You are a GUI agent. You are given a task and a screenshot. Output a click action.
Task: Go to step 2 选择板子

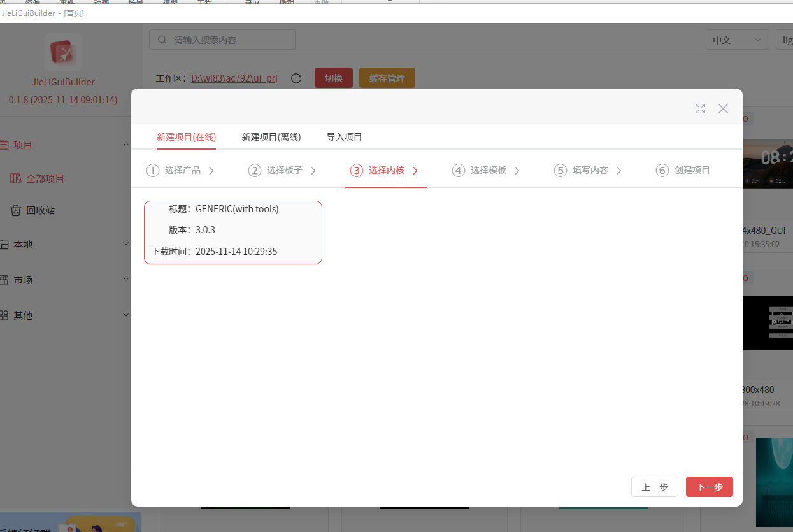[x=282, y=170]
